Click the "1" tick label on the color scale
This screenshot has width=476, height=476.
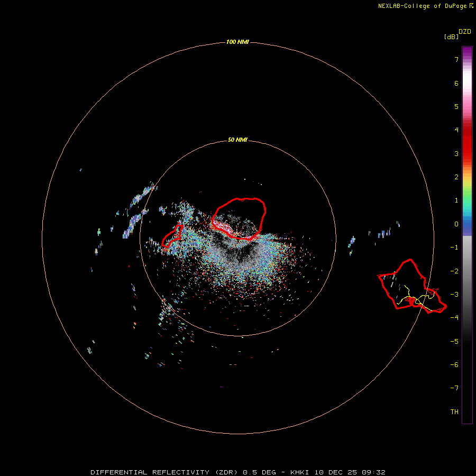pos(456,200)
